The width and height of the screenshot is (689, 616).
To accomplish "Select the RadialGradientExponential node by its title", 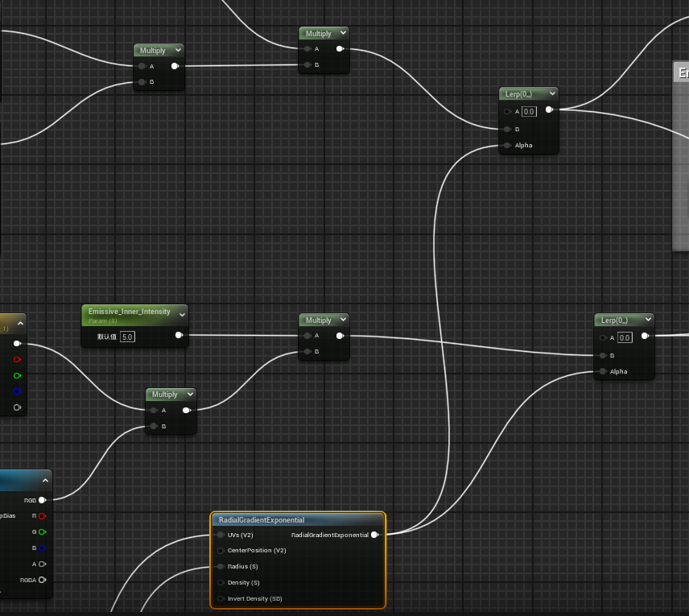I will click(x=262, y=519).
